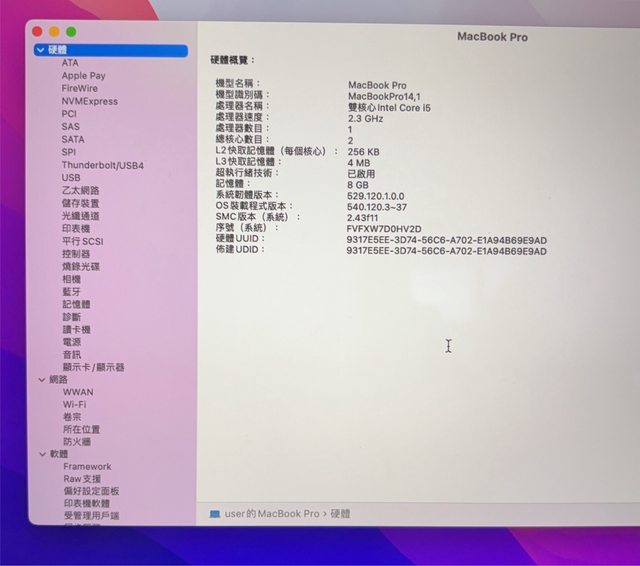Open 受管理用戶端 item
The height and width of the screenshot is (566, 640).
pyautogui.click(x=91, y=516)
